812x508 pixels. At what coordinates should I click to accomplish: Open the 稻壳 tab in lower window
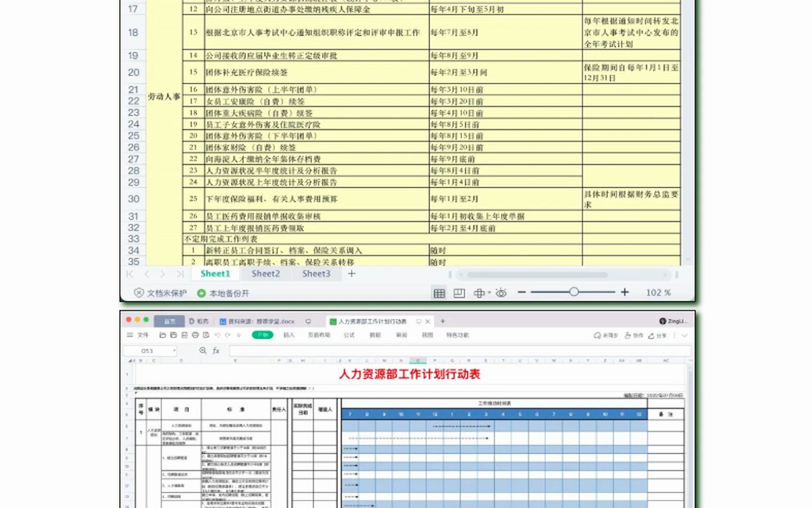coord(199,322)
